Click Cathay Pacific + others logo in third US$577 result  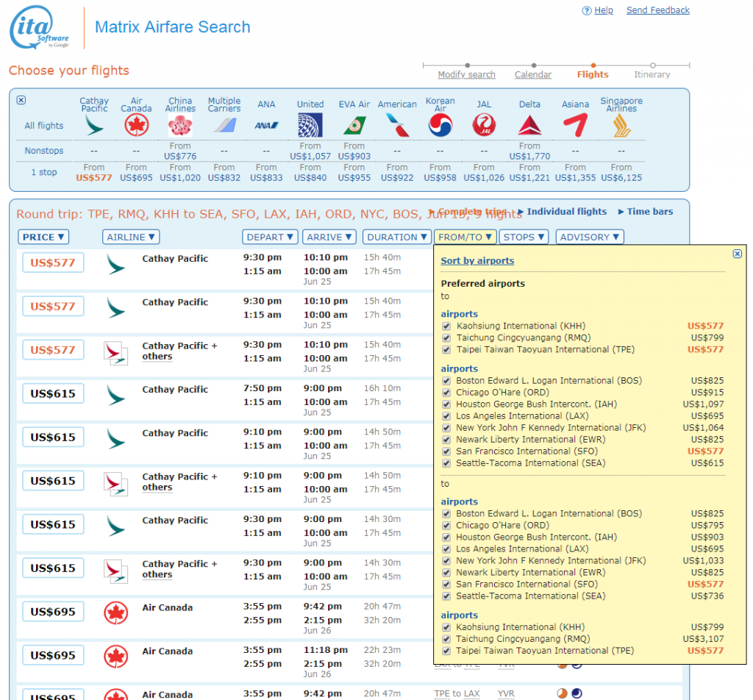point(115,353)
